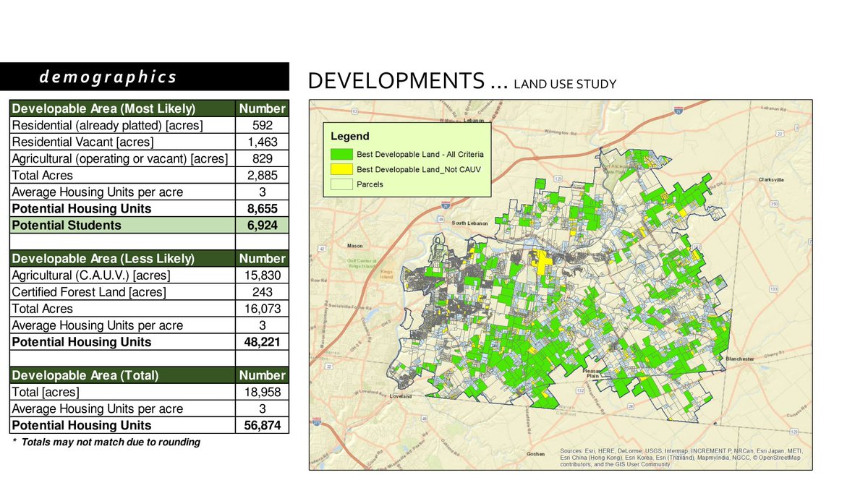Click the Route 132 shield near Pleasant Plain
868x488 pixels.
click(580, 390)
